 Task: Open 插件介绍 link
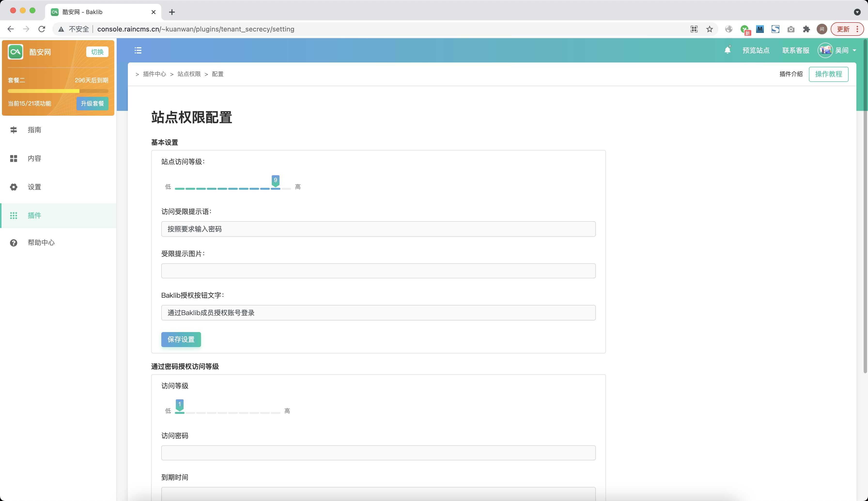tap(791, 74)
